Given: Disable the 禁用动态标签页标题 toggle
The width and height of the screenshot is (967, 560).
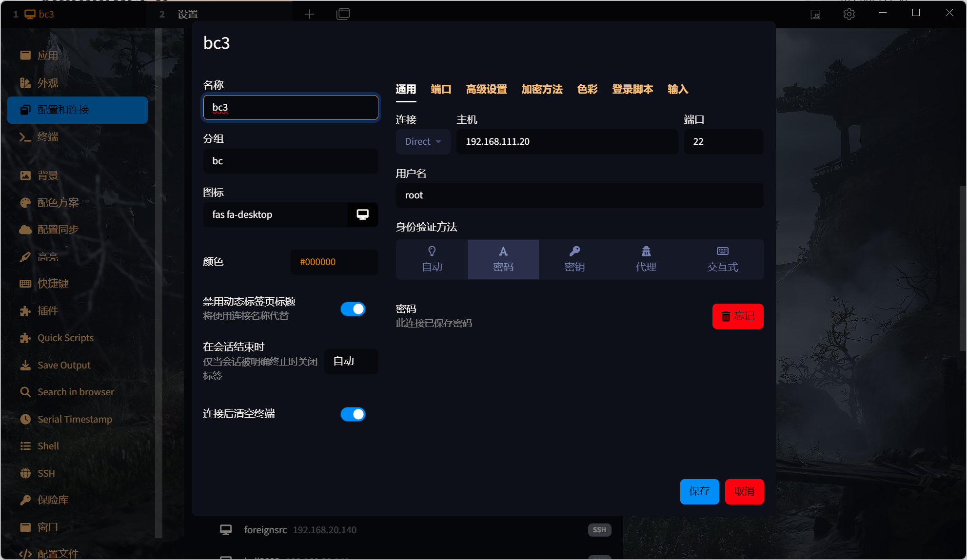Looking at the screenshot, I should [353, 309].
